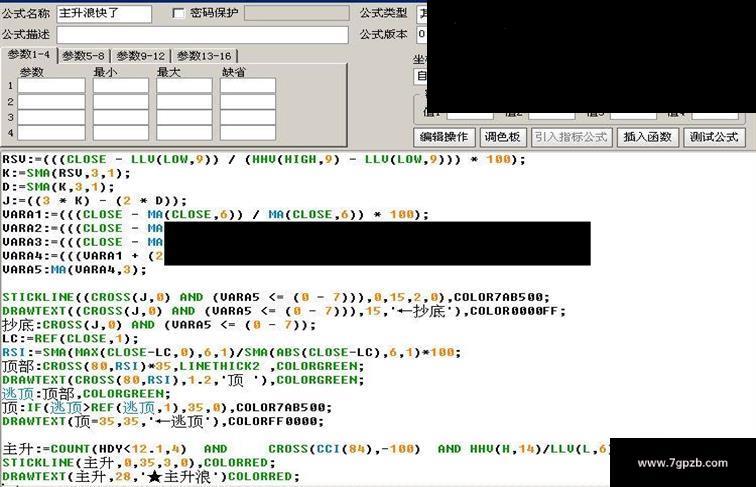Click into the 公式描述 description field
756x487 pixels.
(x=202, y=35)
